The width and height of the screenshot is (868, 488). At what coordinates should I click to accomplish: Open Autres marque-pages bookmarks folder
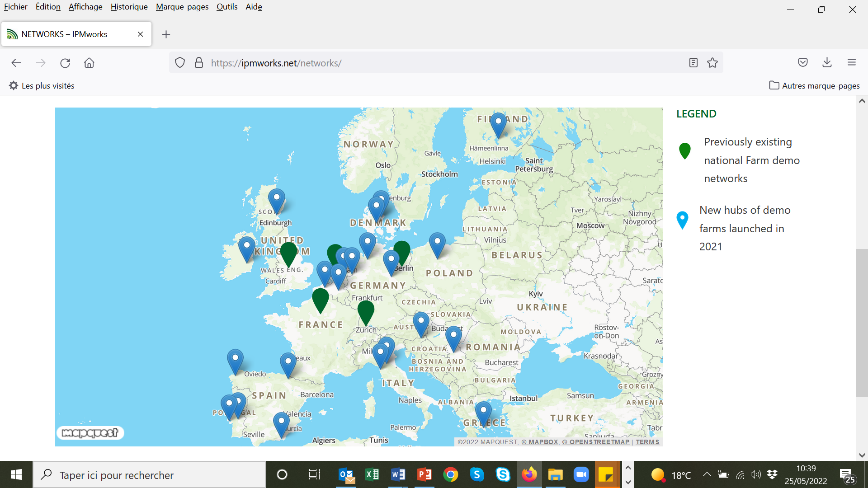coord(814,85)
